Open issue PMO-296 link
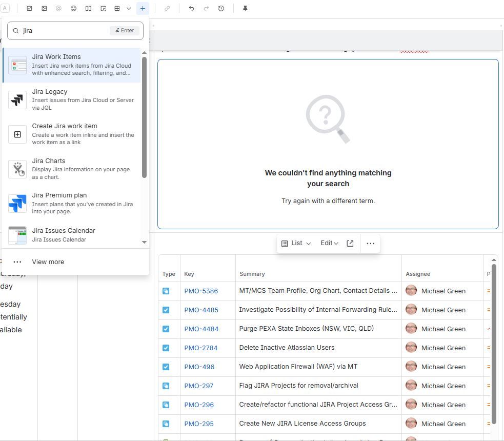The width and height of the screenshot is (504, 441). [x=199, y=405]
